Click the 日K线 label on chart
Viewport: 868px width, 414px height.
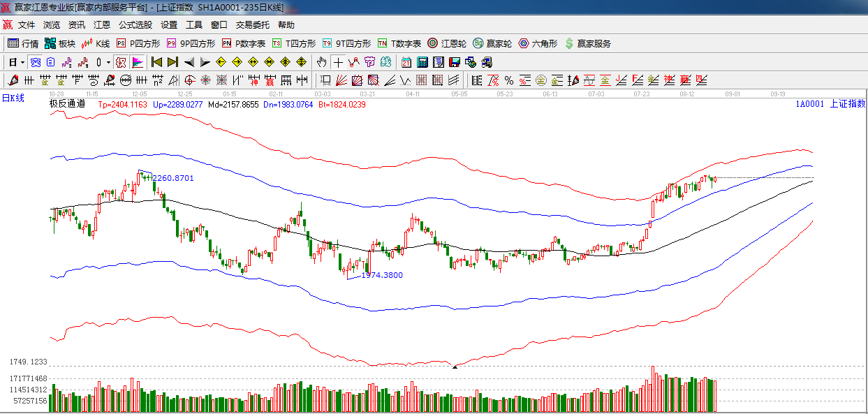(x=13, y=98)
